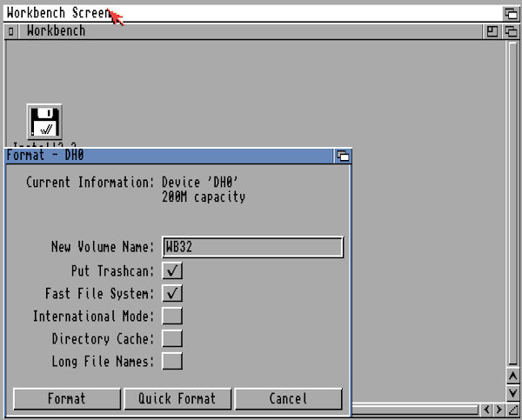Choose Quick Format

tap(177, 399)
